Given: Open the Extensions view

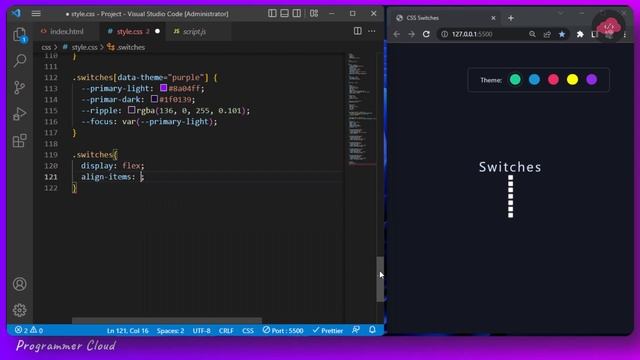Looking at the screenshot, I should click(x=20, y=141).
